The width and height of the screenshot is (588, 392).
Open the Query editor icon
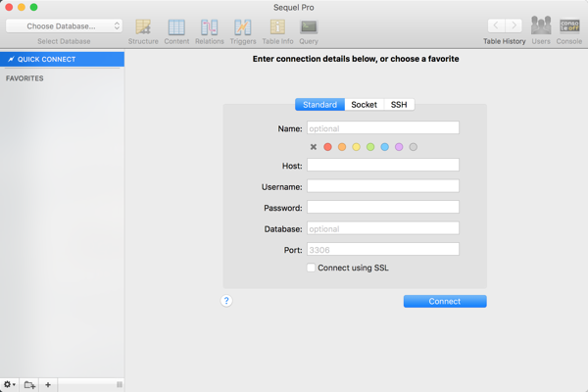309,27
